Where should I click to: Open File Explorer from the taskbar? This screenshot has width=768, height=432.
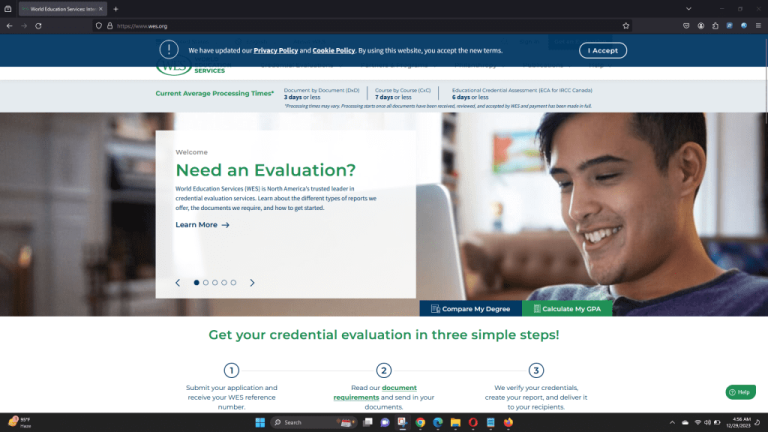pos(456,422)
